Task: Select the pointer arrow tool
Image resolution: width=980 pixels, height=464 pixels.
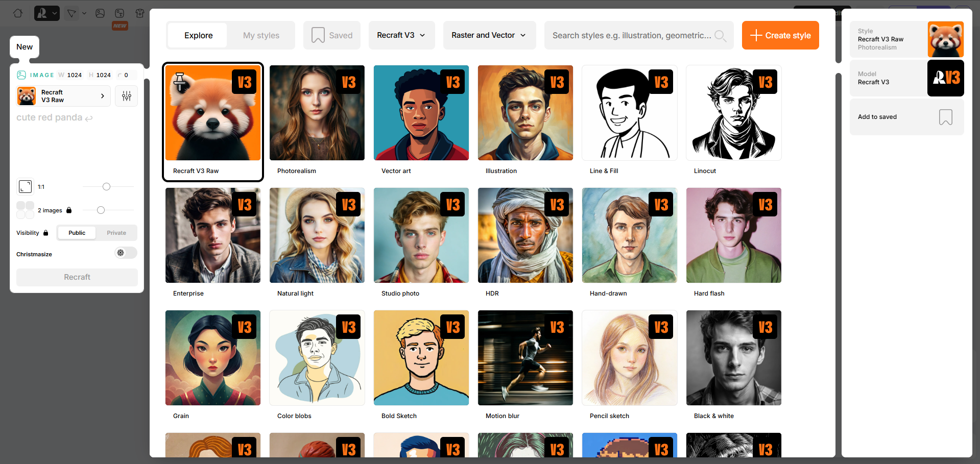Action: pos(71,13)
